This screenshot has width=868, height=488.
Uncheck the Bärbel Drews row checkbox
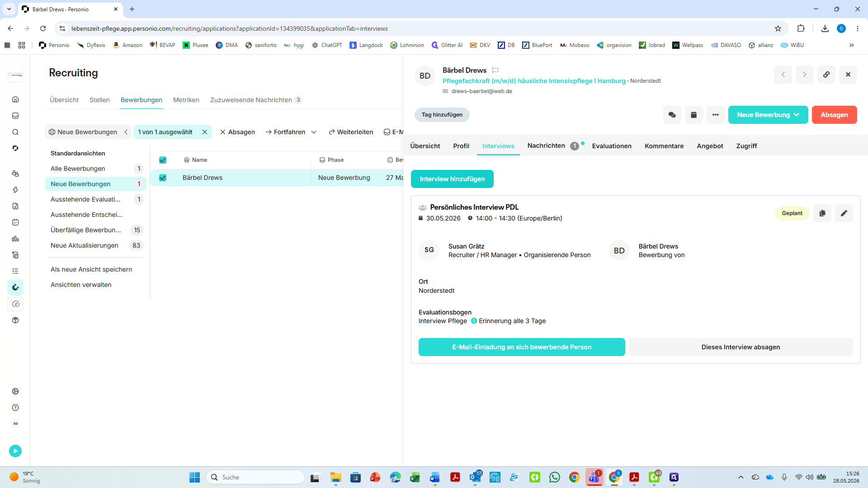pyautogui.click(x=163, y=178)
